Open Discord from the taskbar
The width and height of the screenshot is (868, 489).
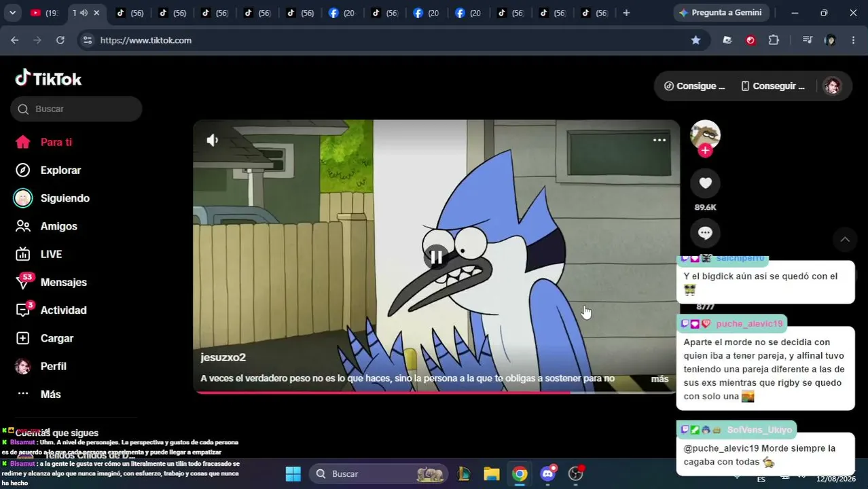click(x=548, y=474)
